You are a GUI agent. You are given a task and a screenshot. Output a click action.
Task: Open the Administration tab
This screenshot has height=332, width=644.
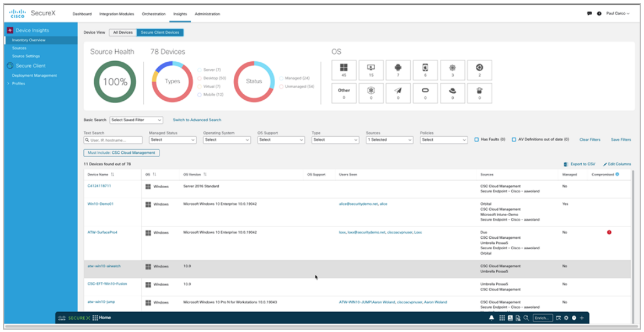[x=208, y=14]
